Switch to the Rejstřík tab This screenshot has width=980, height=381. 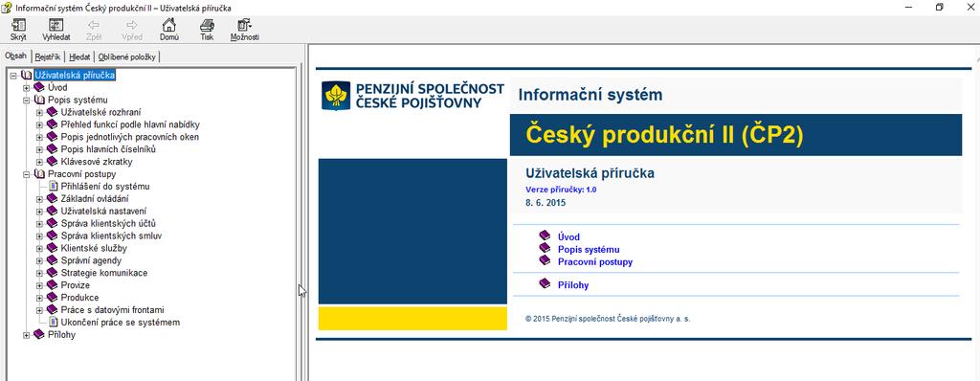pos(48,56)
